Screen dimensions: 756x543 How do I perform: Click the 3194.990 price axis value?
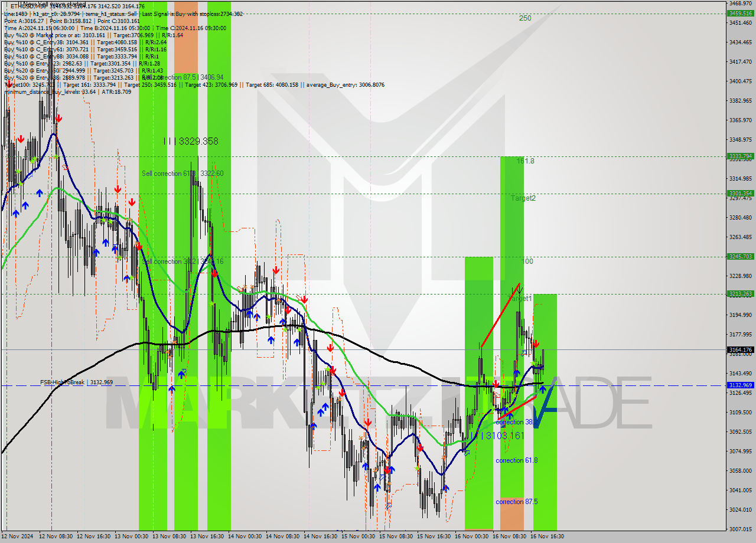[740, 315]
